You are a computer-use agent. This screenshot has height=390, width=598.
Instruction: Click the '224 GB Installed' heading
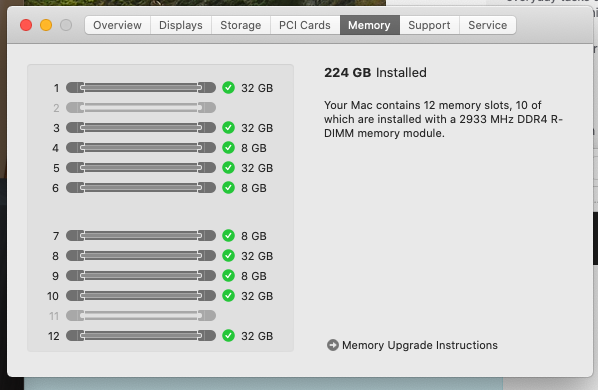click(375, 72)
